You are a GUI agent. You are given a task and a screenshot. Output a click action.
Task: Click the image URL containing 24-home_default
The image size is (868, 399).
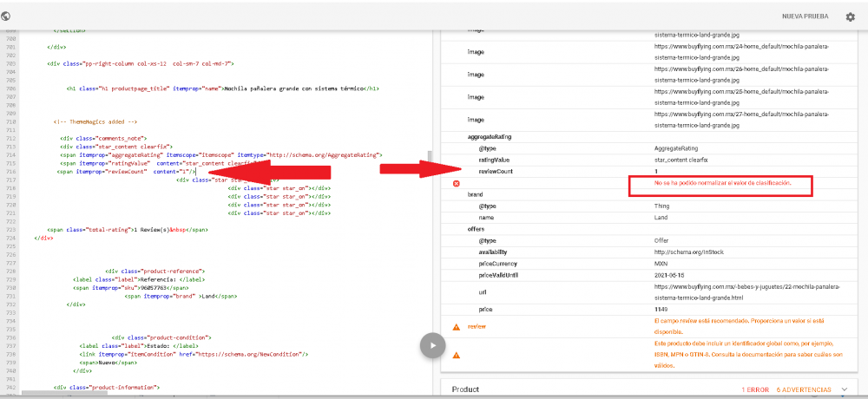tap(742, 51)
